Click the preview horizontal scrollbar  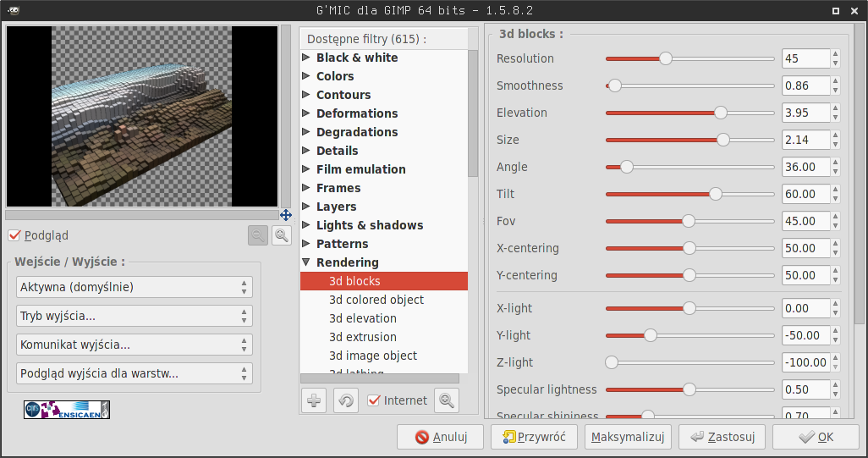[x=142, y=215]
